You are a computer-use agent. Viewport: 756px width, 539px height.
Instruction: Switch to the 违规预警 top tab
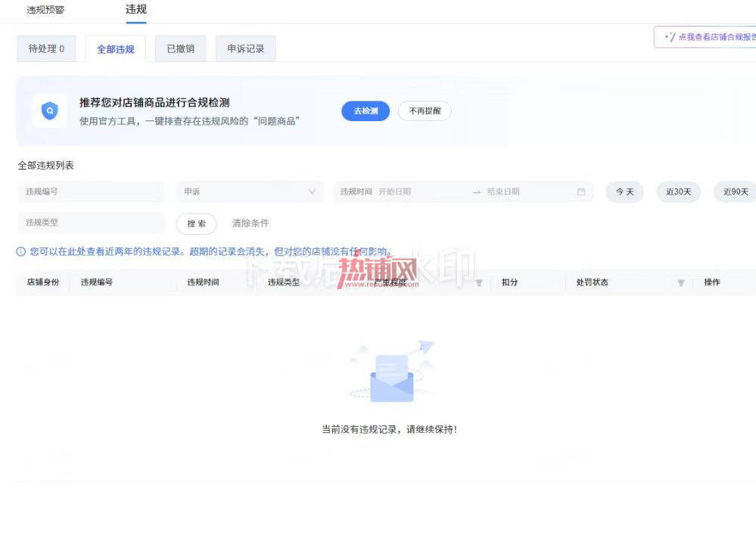[x=45, y=10]
